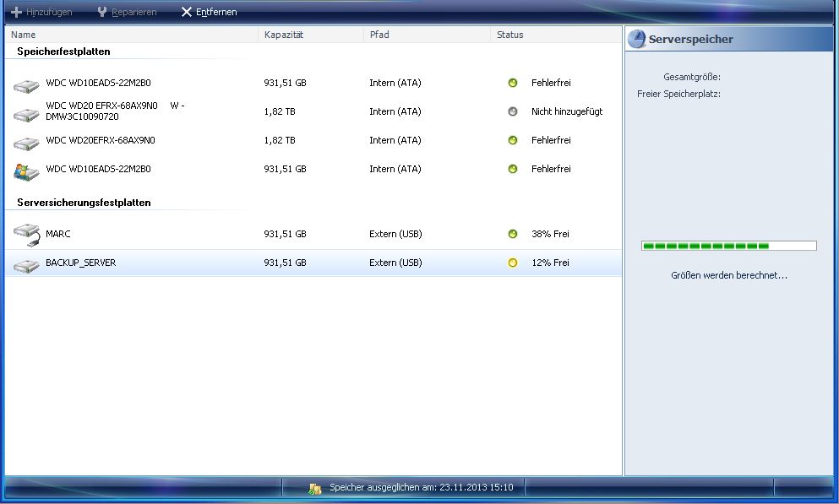The width and height of the screenshot is (839, 504).
Task: Click the Serverspeicher pie chart icon
Action: (638, 39)
